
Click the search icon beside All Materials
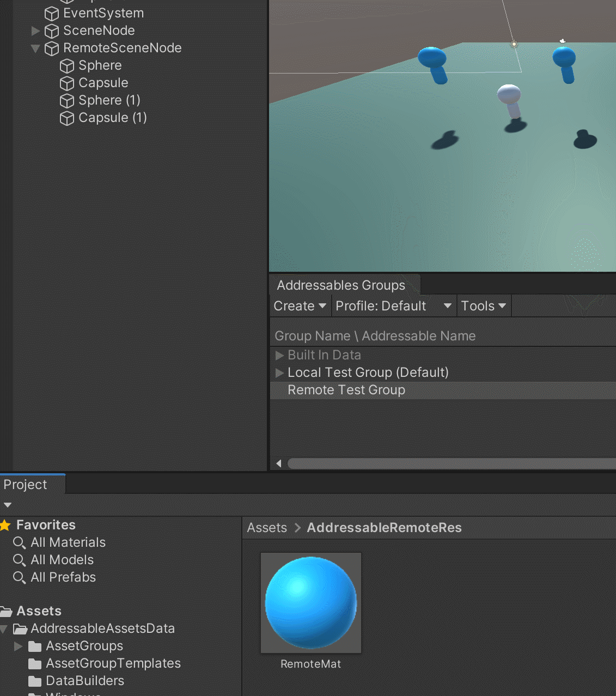click(x=19, y=543)
